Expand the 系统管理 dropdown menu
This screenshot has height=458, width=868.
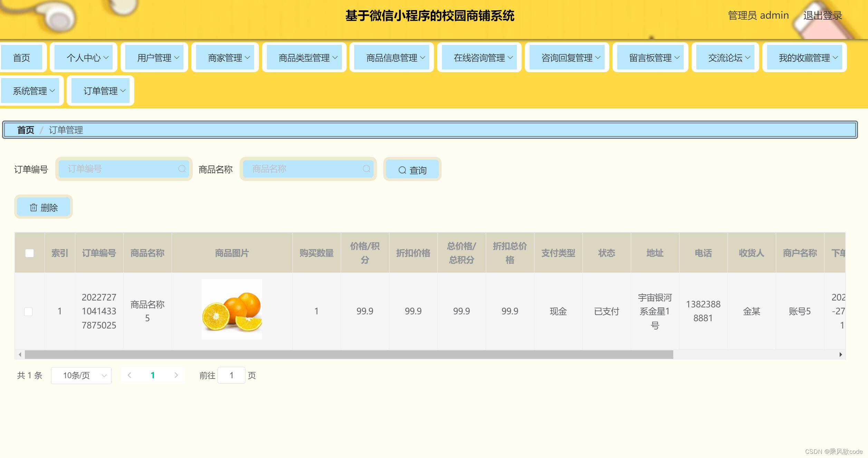tap(31, 90)
